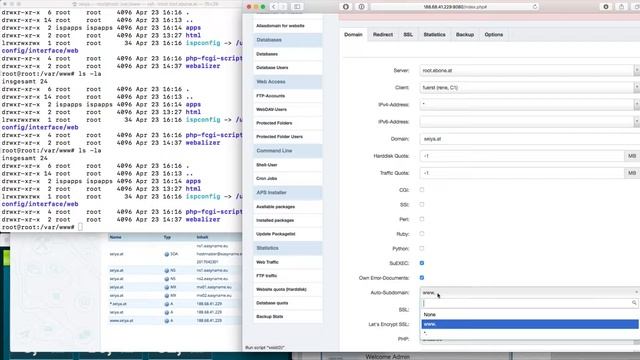The image size is (640, 360).
Task: Switch to the Redirect tab
Action: (383, 35)
